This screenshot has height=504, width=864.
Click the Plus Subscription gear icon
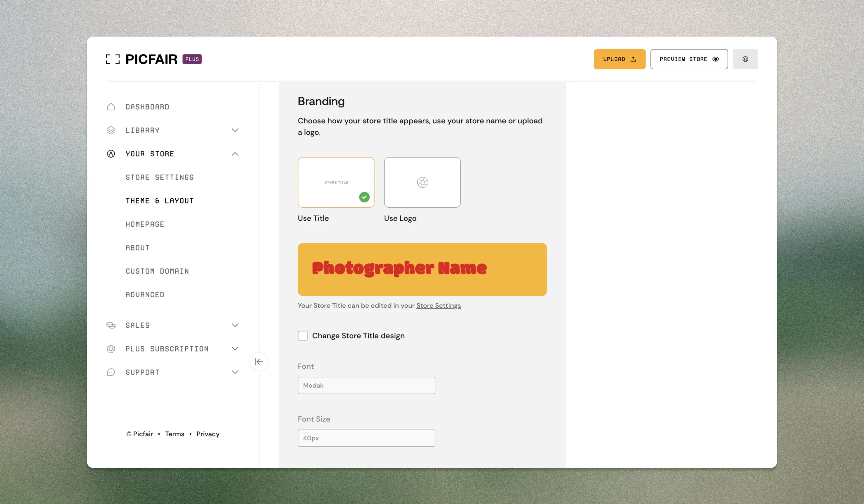click(x=111, y=349)
